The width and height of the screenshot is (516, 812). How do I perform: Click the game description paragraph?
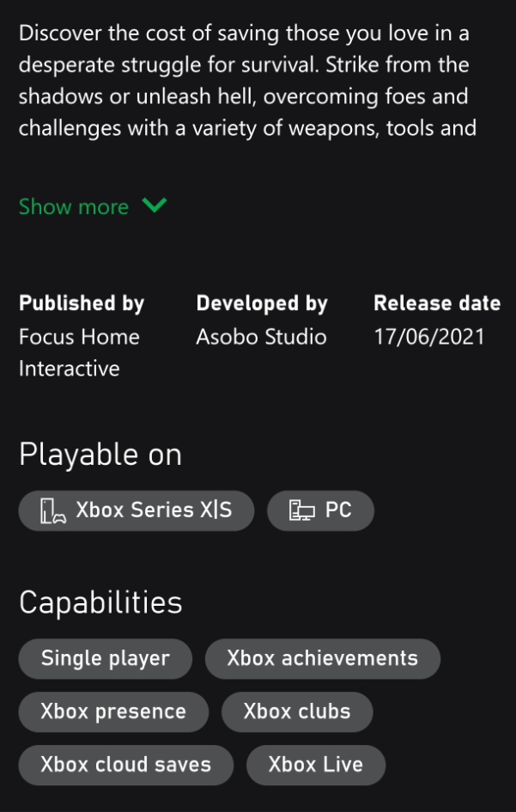point(249,82)
